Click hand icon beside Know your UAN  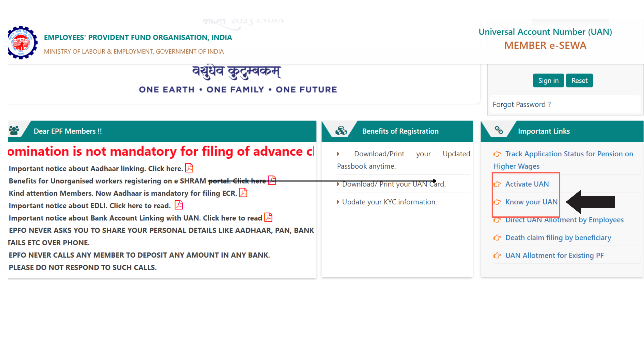point(497,202)
